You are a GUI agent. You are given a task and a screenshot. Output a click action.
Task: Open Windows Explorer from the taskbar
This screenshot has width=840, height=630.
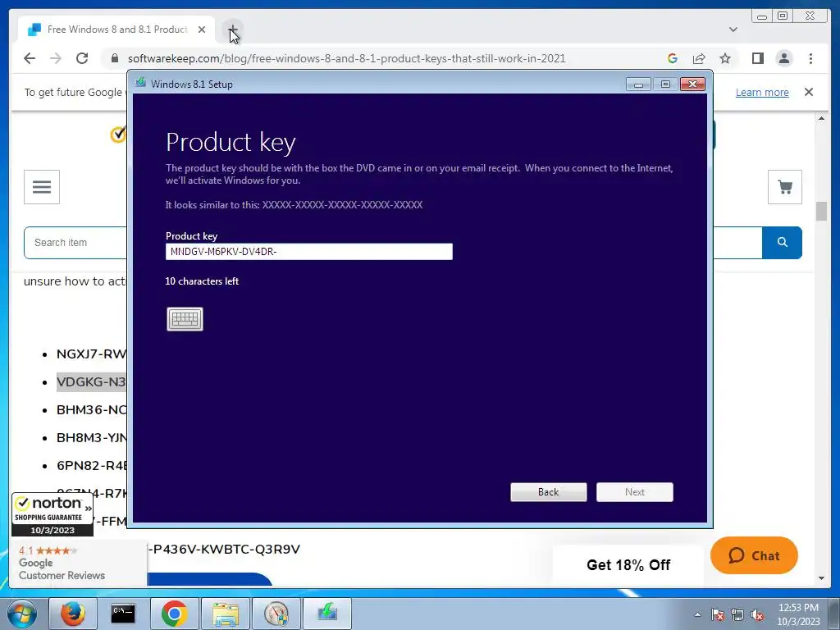point(225,614)
